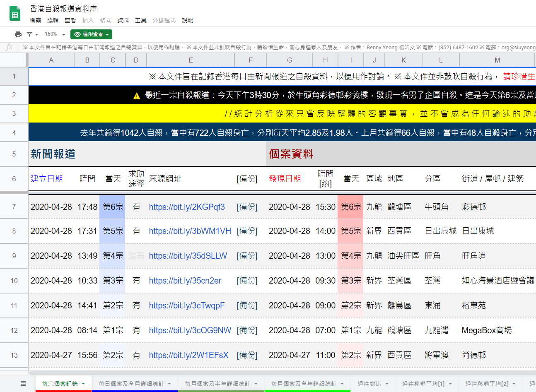Click the formula bar text field
Image resolution: width=536 pixels, height=392 pixels.
coord(278,47)
